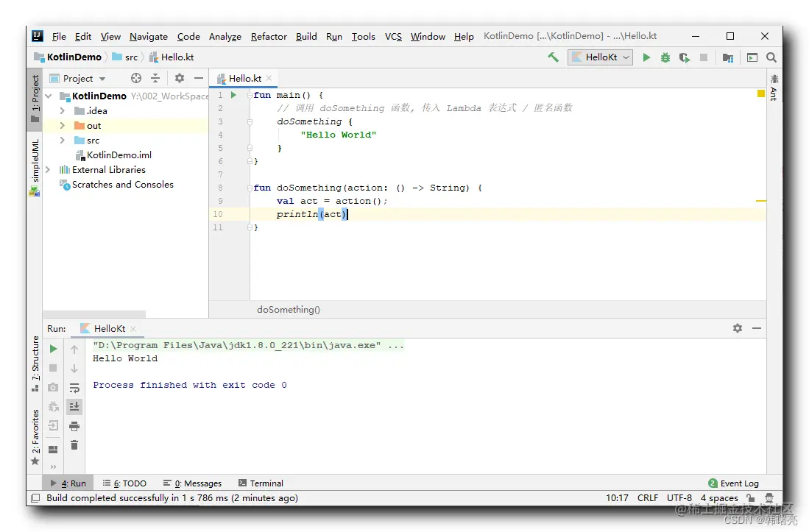Select the Hello.kt editor tab
809x532 pixels.
[x=244, y=78]
